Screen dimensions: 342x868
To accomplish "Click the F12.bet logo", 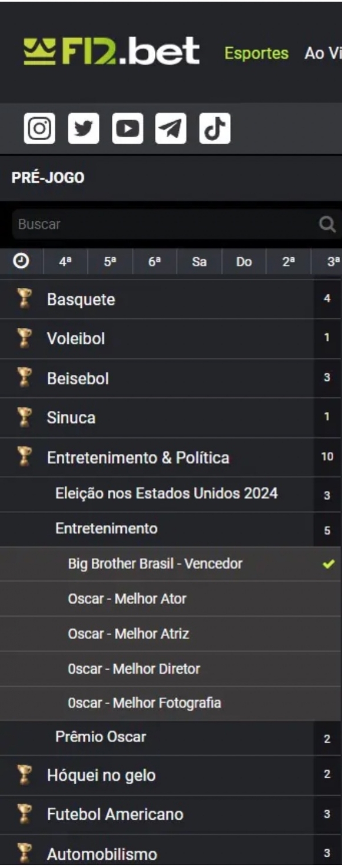I will coord(111,52).
